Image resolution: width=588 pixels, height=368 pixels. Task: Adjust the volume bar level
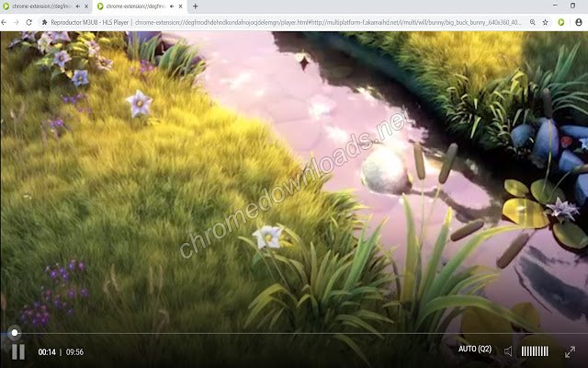coord(535,351)
